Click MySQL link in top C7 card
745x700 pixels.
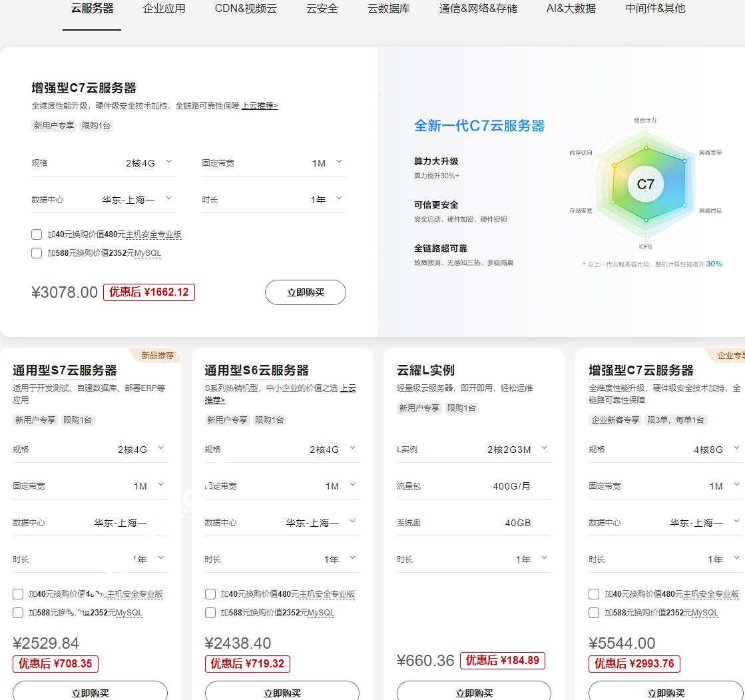[147, 253]
